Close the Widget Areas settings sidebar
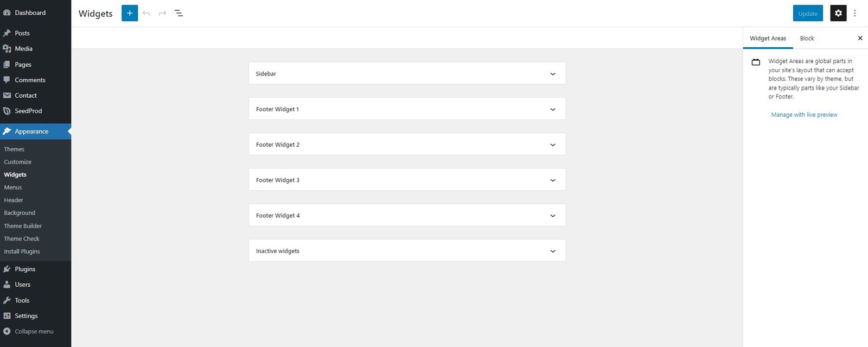Image resolution: width=868 pixels, height=347 pixels. (860, 38)
